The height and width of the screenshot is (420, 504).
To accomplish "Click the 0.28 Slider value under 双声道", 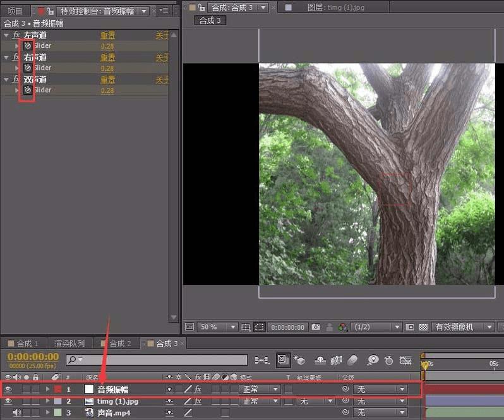I will pyautogui.click(x=107, y=90).
